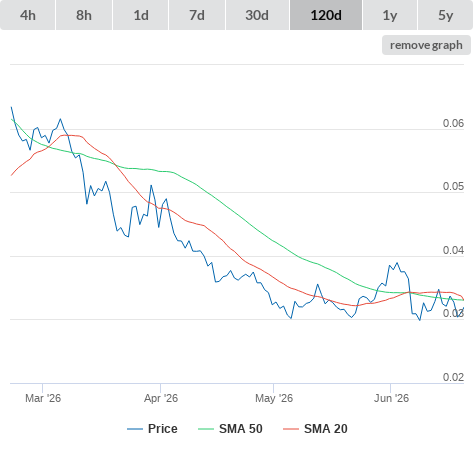Click the remove graph button

point(426,45)
